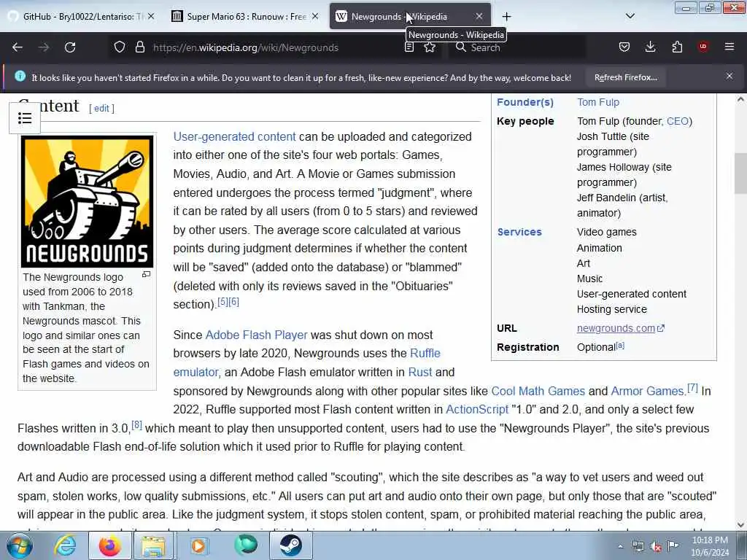Open the Downloads panel icon
The image size is (747, 560).
point(650,47)
